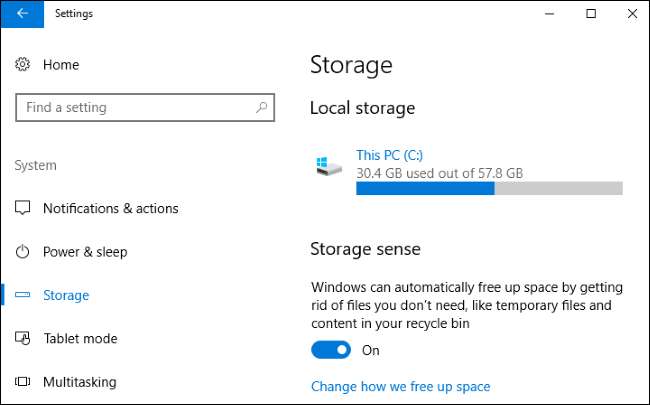Click the This PC drive icon
The image size is (650, 405).
click(328, 164)
